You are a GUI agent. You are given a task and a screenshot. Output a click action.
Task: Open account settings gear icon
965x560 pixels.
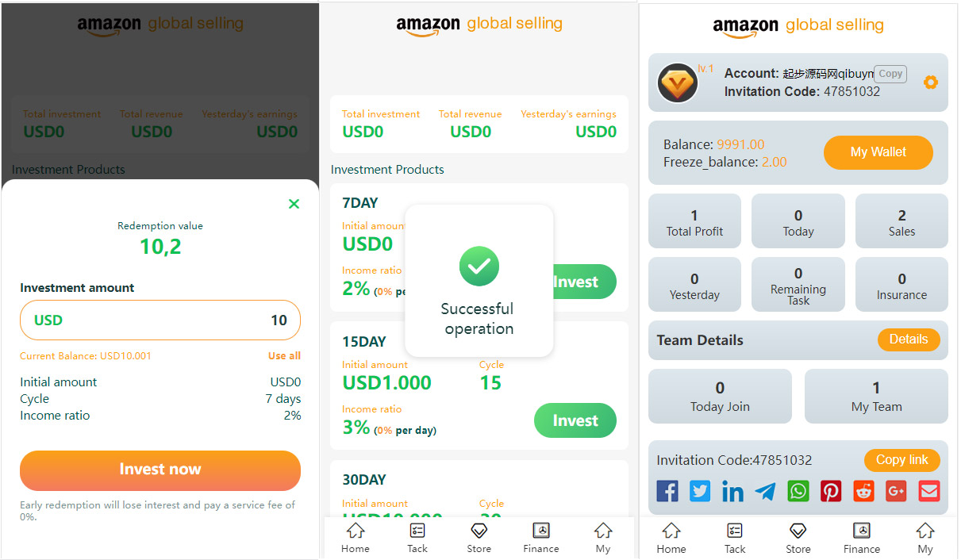tap(931, 82)
